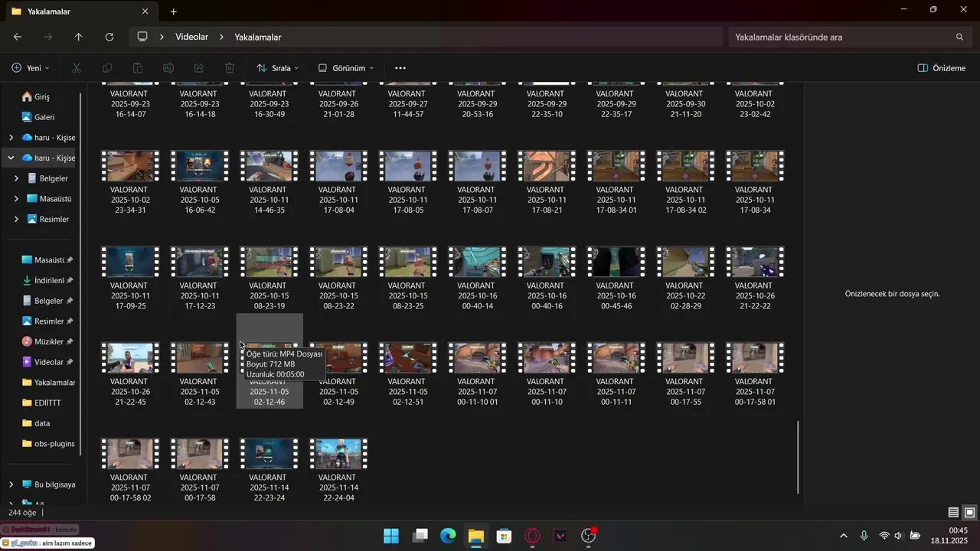Open the data folder in sidebar
The image size is (980, 551).
42,423
